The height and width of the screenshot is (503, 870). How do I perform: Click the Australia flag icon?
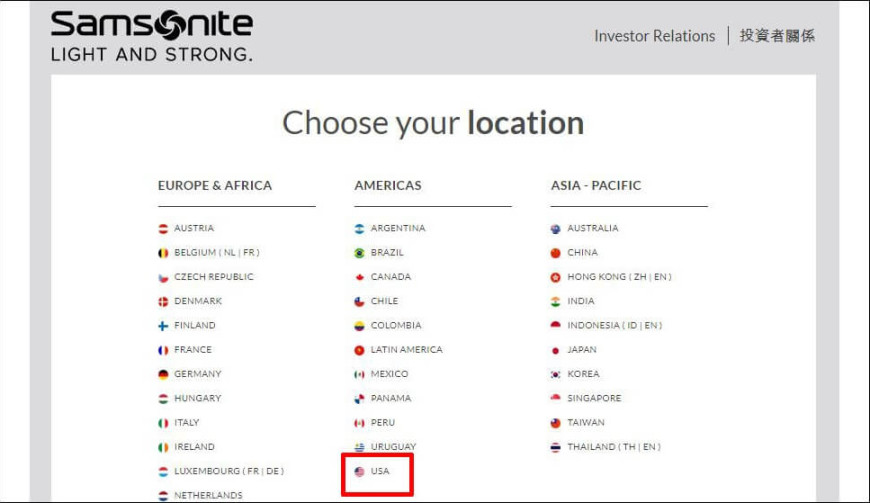pyautogui.click(x=555, y=228)
